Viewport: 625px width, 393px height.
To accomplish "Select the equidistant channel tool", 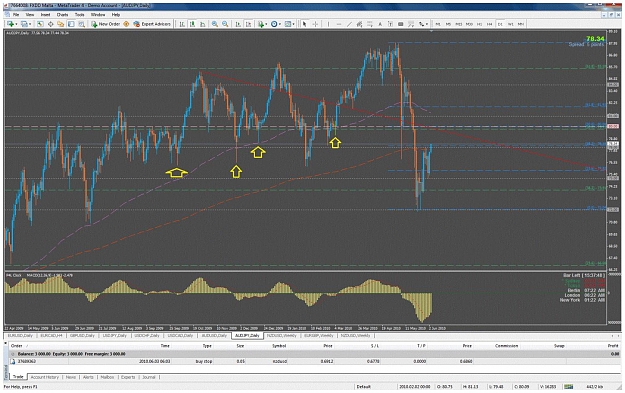I will [x=359, y=24].
